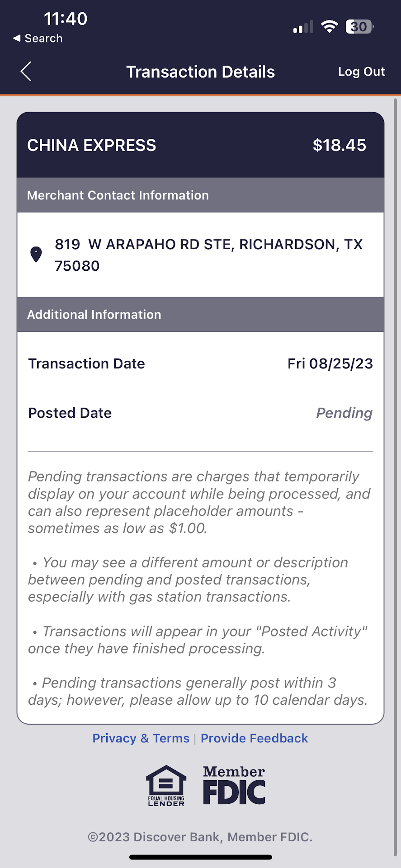Return to Search via status bar
Viewport: 401px width, 868px height.
(38, 38)
